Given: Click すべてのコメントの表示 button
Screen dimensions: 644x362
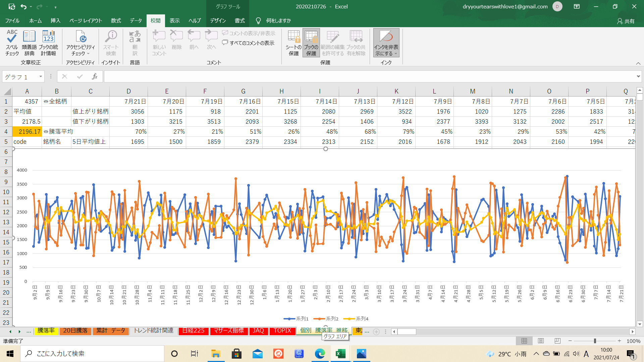Looking at the screenshot, I should [x=248, y=43].
